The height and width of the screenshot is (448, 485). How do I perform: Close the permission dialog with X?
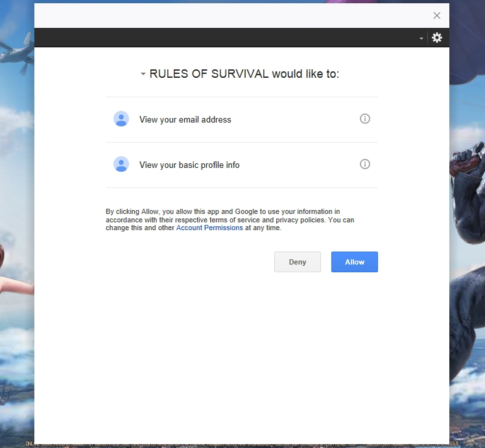(437, 16)
